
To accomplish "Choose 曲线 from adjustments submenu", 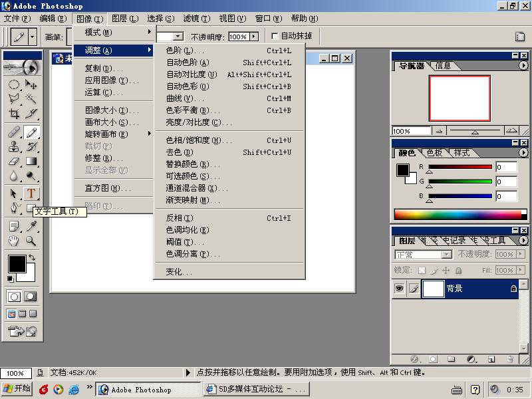I will pyautogui.click(x=229, y=98).
